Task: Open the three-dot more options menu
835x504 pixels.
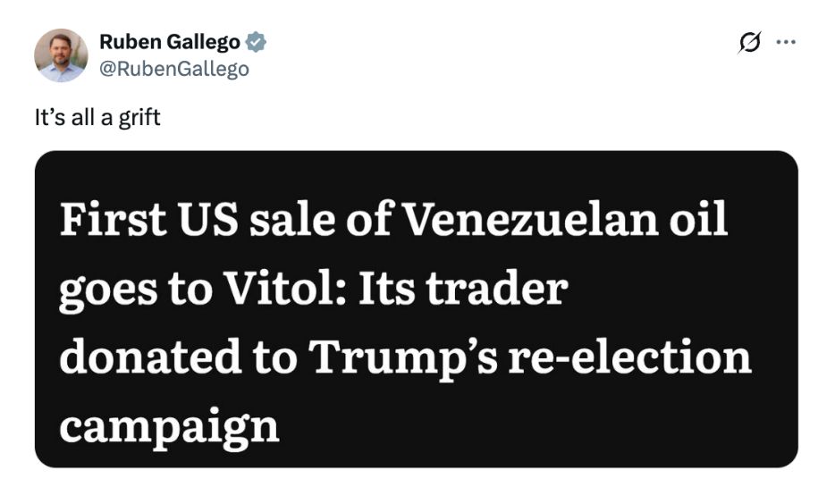Action: click(786, 43)
